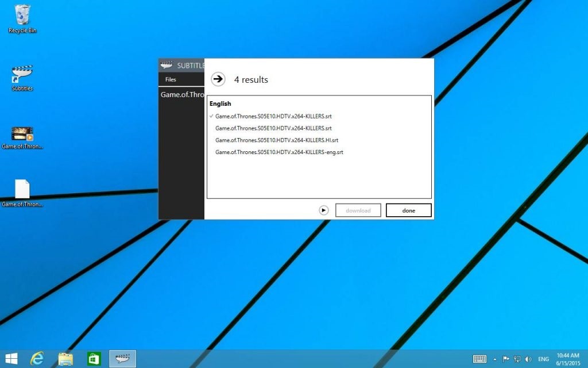Choose the KILLERS.HI.srt subtitle result

point(277,140)
